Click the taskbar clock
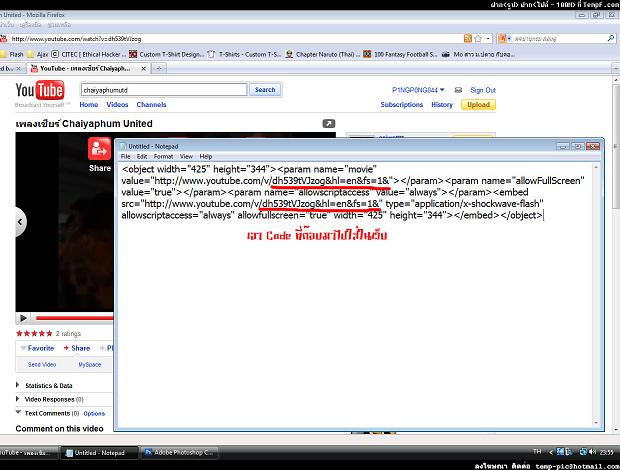 point(607,452)
